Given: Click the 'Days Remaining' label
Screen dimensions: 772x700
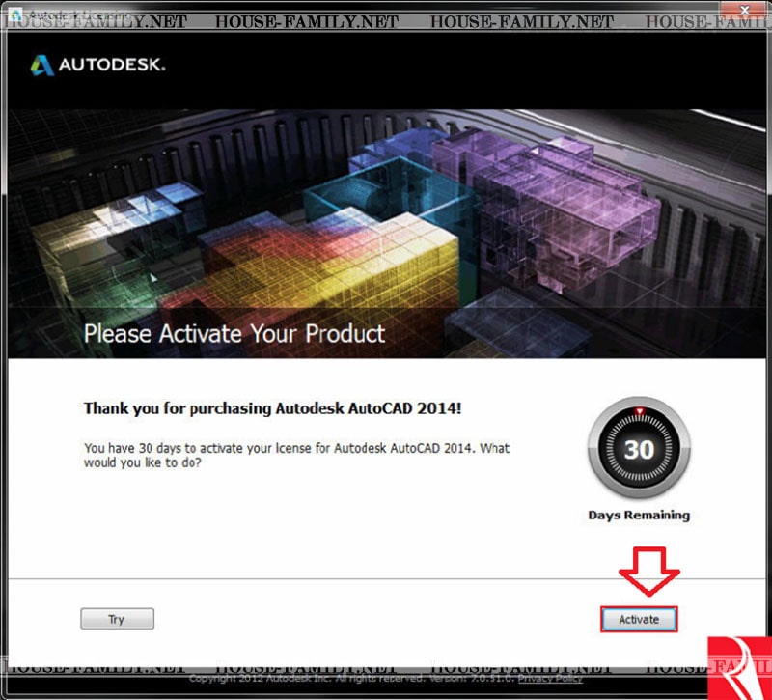Looking at the screenshot, I should 639,515.
